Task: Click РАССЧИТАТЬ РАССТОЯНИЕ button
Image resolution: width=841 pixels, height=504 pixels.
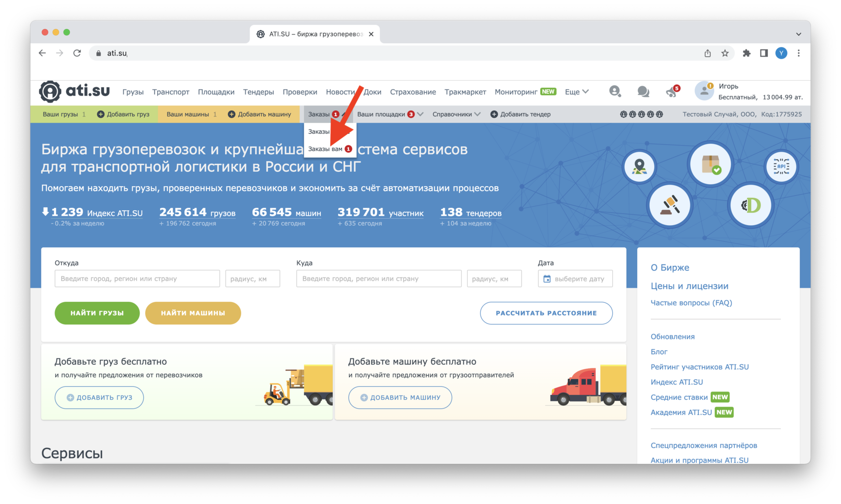Action: tap(546, 313)
